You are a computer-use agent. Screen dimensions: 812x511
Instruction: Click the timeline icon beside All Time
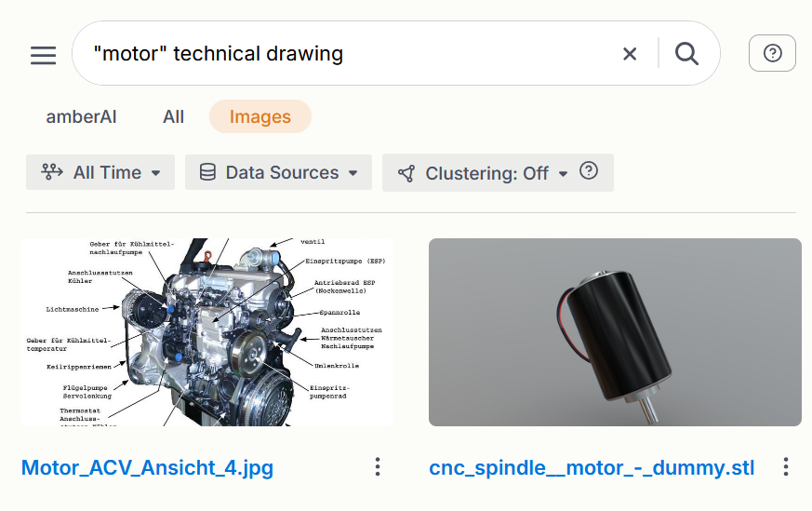pos(52,172)
